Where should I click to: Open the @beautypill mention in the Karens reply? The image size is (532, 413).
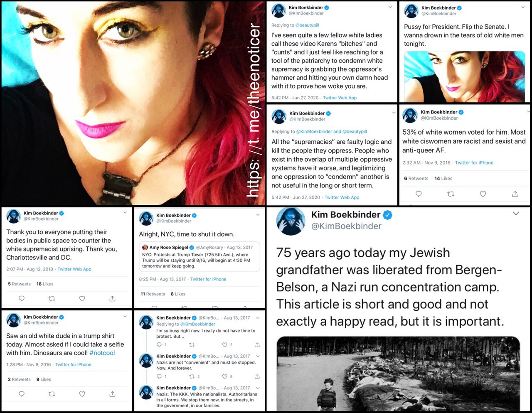[307, 25]
